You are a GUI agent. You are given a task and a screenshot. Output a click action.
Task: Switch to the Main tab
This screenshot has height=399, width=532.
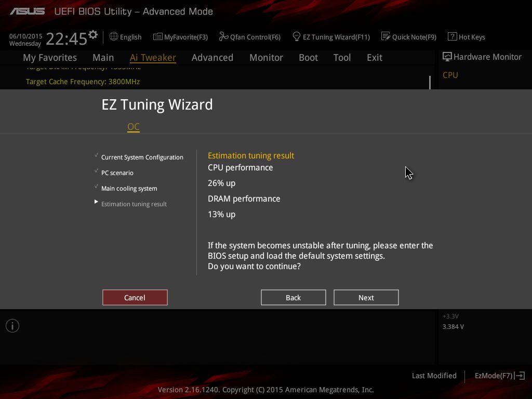103,58
